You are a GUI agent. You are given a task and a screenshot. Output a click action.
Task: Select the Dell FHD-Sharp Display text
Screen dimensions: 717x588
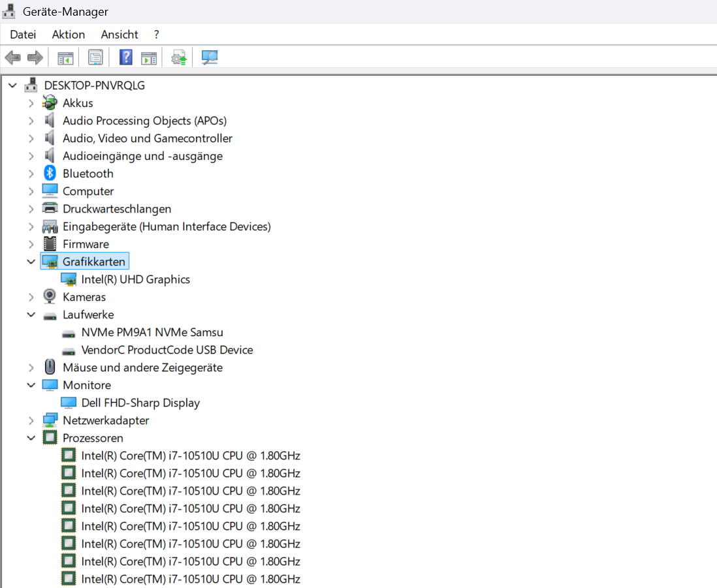pos(140,403)
